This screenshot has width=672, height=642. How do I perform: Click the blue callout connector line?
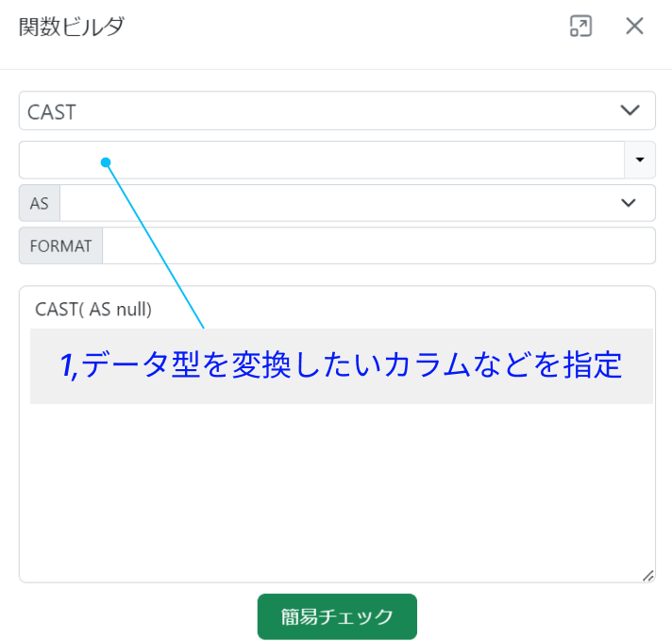click(156, 242)
